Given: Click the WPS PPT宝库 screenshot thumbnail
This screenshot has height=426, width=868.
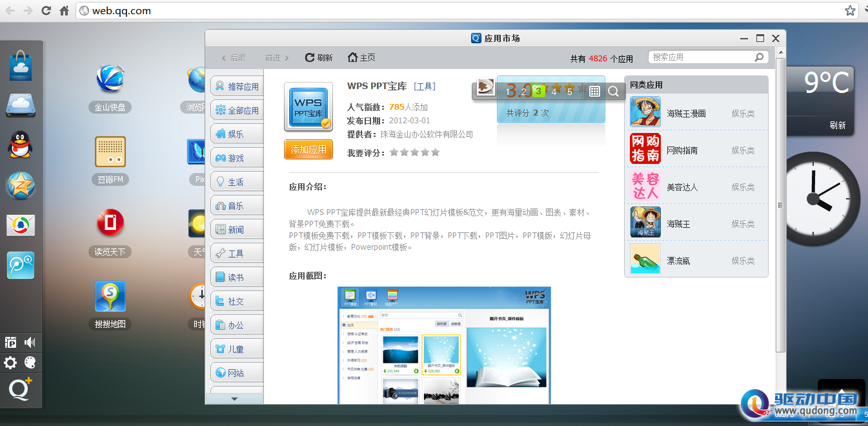Looking at the screenshot, I should click(444, 345).
